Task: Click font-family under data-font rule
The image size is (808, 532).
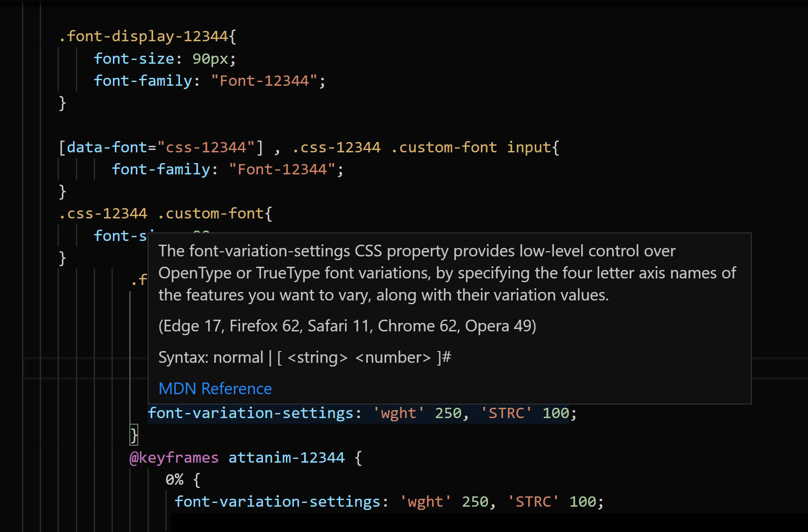Action: (161, 169)
